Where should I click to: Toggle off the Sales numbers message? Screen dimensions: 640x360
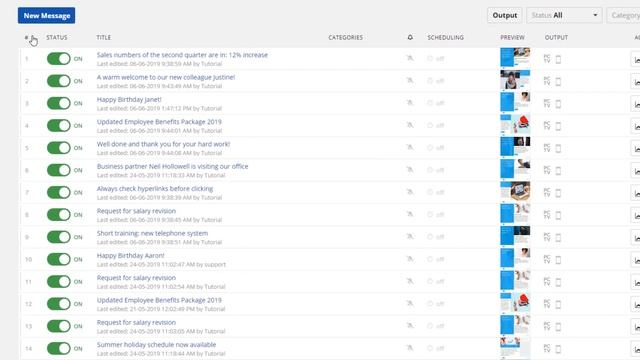tap(59, 59)
